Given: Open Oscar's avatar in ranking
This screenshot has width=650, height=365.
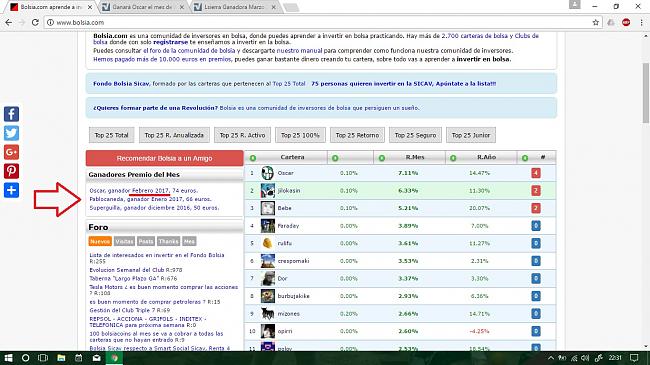Looking at the screenshot, I should pos(267,173).
